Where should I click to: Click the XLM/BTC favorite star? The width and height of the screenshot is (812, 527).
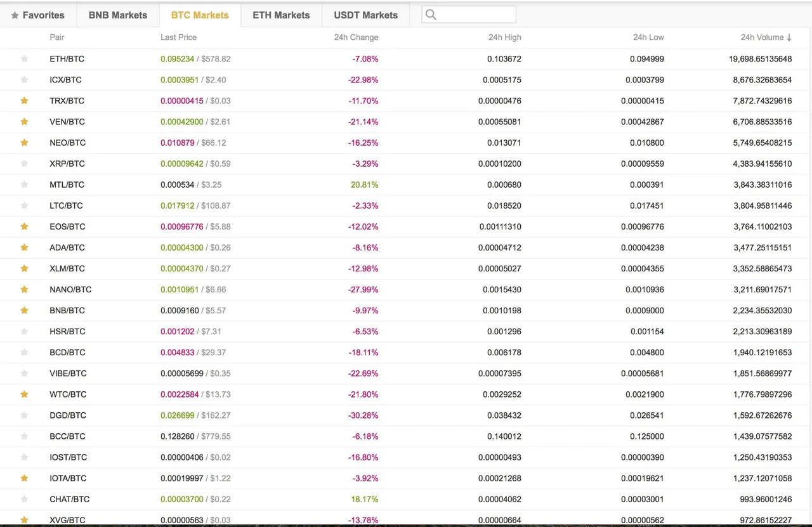(x=24, y=268)
